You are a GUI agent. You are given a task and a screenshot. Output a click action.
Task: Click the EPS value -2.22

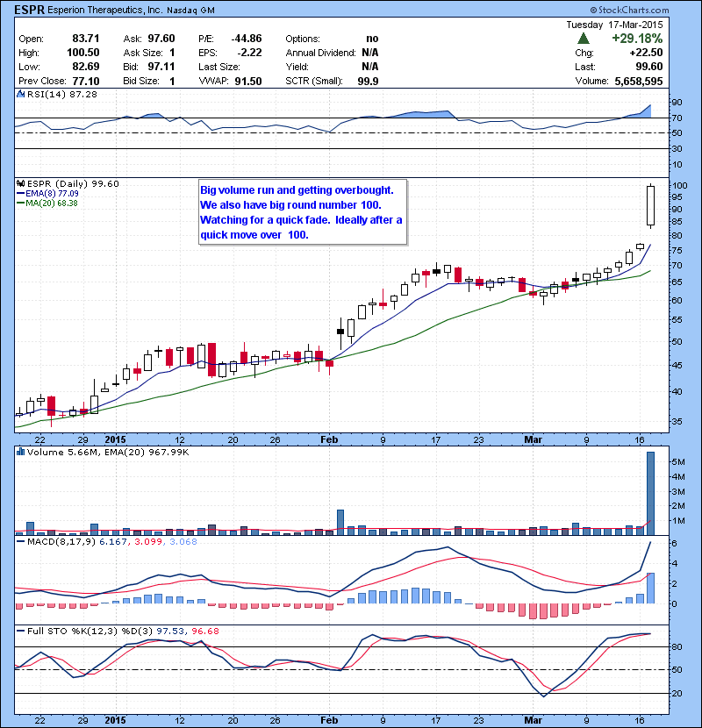click(x=250, y=53)
